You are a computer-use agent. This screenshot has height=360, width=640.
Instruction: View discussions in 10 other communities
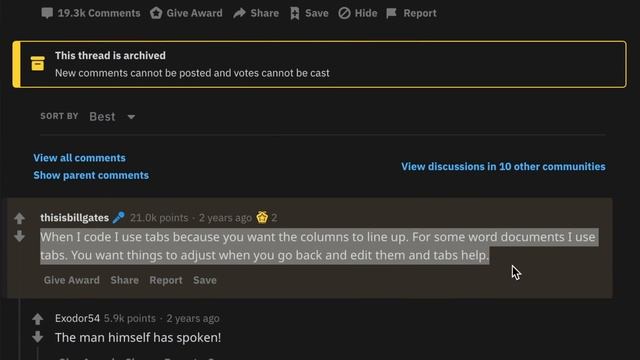503,167
